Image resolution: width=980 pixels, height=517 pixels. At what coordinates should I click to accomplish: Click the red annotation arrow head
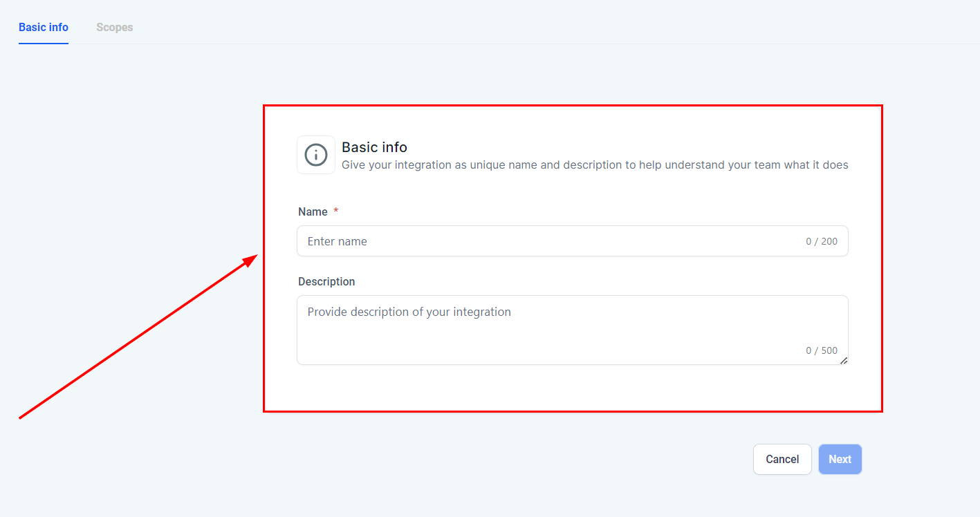pyautogui.click(x=251, y=259)
